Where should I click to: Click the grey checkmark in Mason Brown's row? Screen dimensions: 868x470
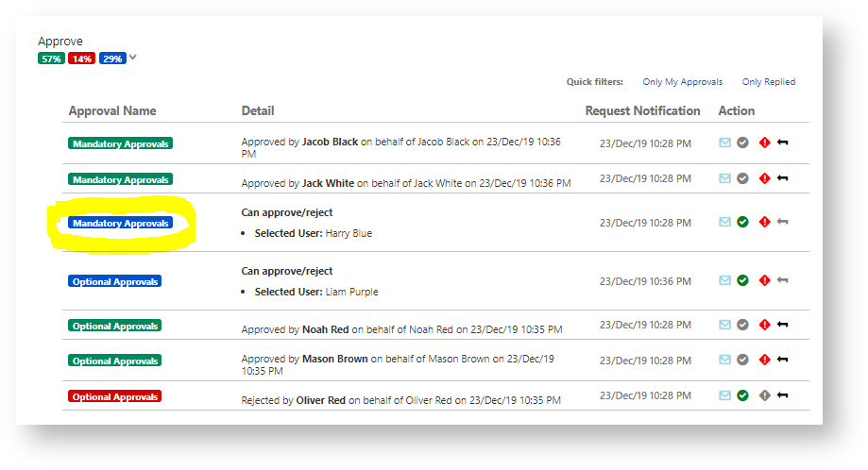pyautogui.click(x=743, y=360)
